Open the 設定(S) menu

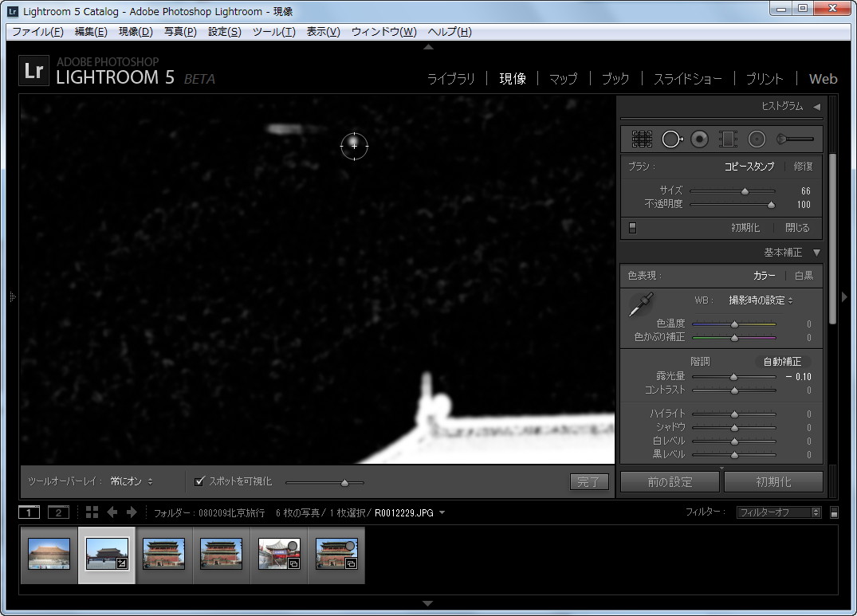pyautogui.click(x=225, y=32)
